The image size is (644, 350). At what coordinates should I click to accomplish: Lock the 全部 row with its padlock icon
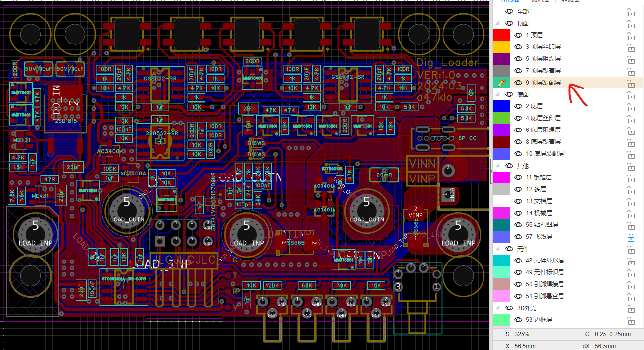click(630, 12)
